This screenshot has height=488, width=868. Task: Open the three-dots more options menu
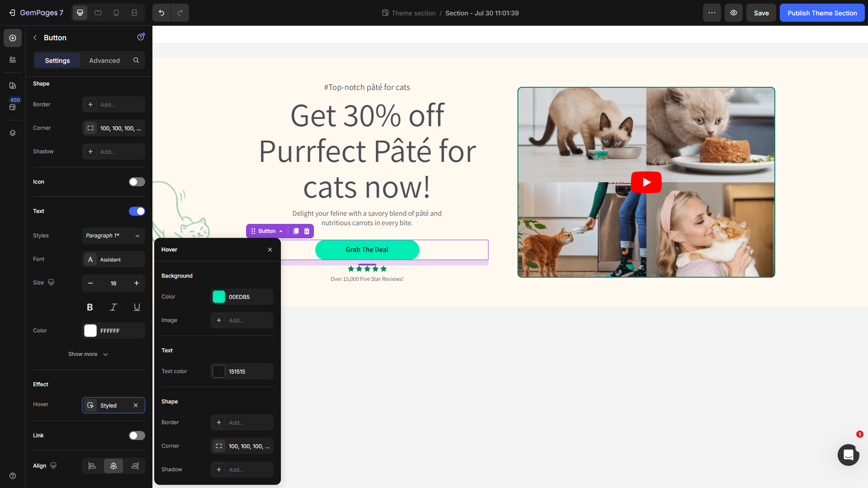pyautogui.click(x=712, y=13)
